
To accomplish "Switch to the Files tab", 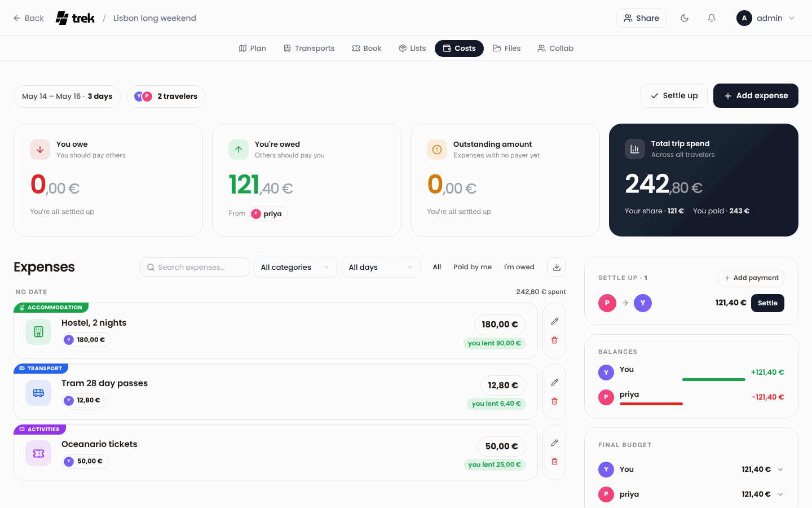I will click(x=506, y=49).
